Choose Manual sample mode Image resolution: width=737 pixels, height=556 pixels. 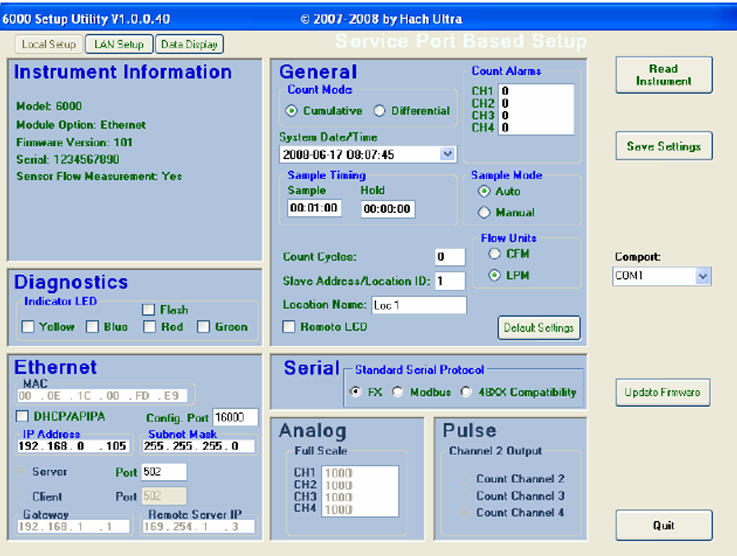(x=485, y=212)
